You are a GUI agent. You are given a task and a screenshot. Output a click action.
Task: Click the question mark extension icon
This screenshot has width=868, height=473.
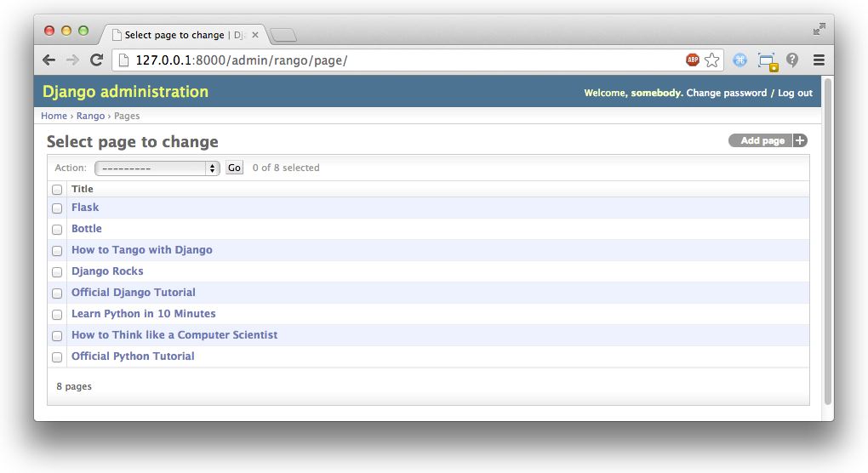pos(792,60)
